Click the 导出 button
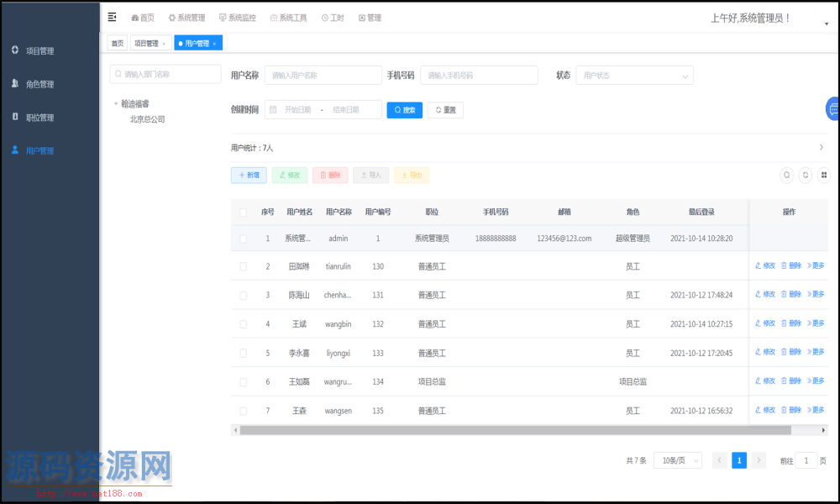The width and height of the screenshot is (840, 504). [412, 176]
